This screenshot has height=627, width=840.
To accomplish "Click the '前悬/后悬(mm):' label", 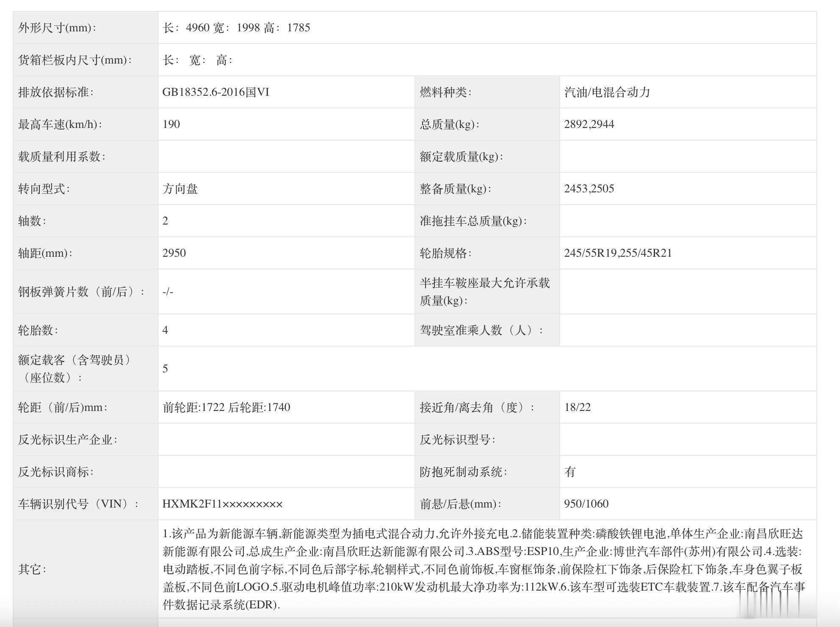I will 460,504.
